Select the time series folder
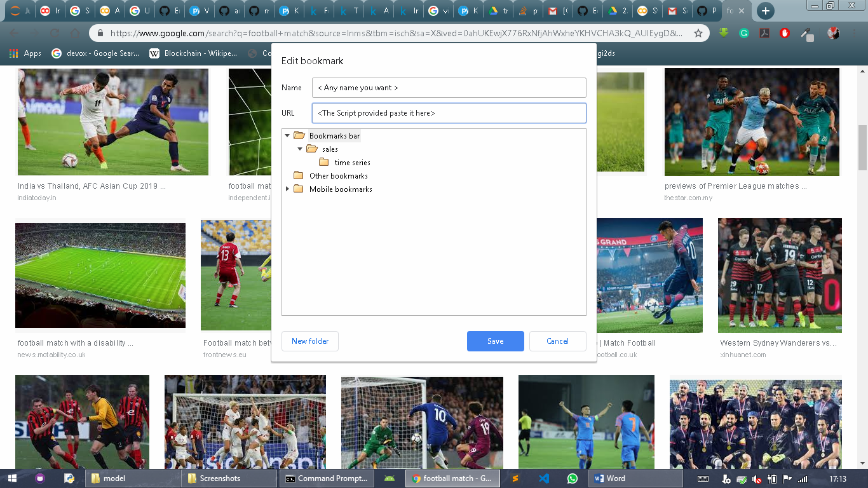The height and width of the screenshot is (488, 868). tap(351, 162)
